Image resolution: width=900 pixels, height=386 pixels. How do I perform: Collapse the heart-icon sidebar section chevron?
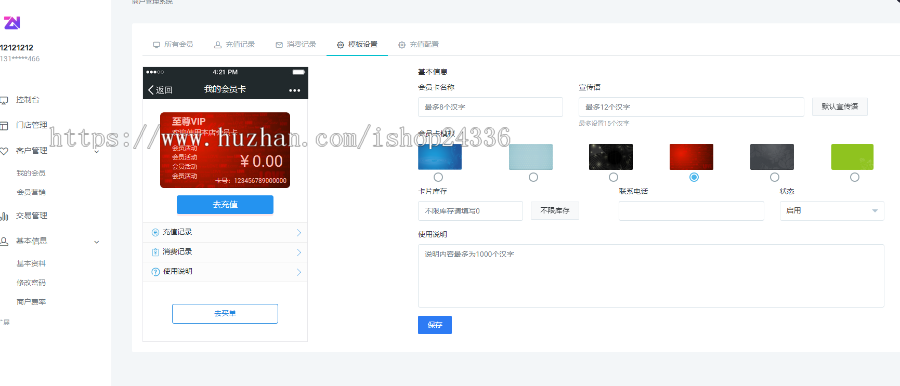(96, 152)
